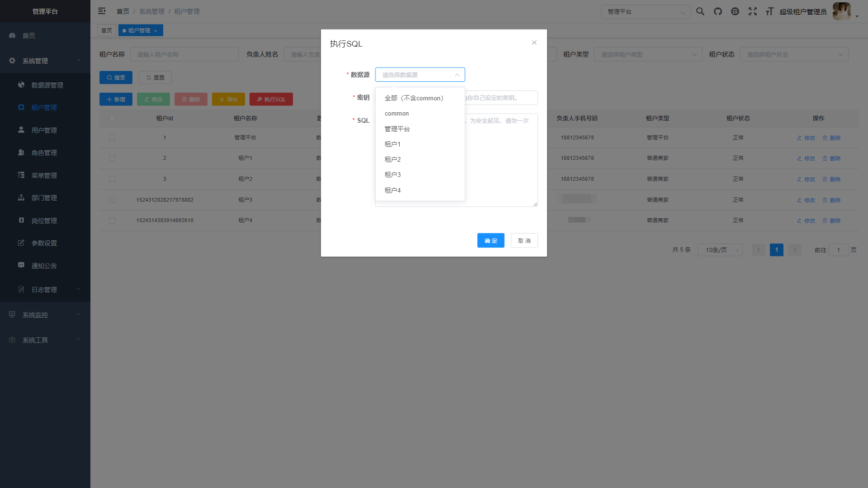Collapse the sidebar with the hamburger icon

tap(101, 10)
